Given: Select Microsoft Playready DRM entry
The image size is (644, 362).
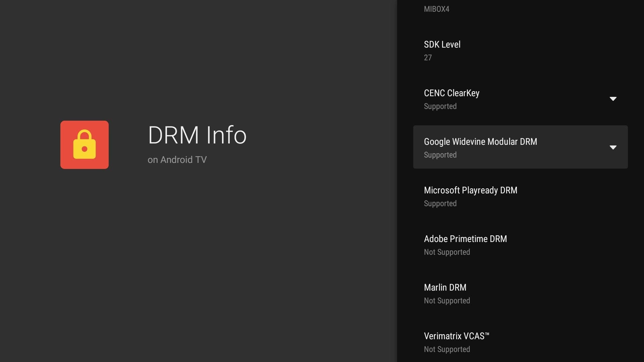Looking at the screenshot, I should pos(470,190).
